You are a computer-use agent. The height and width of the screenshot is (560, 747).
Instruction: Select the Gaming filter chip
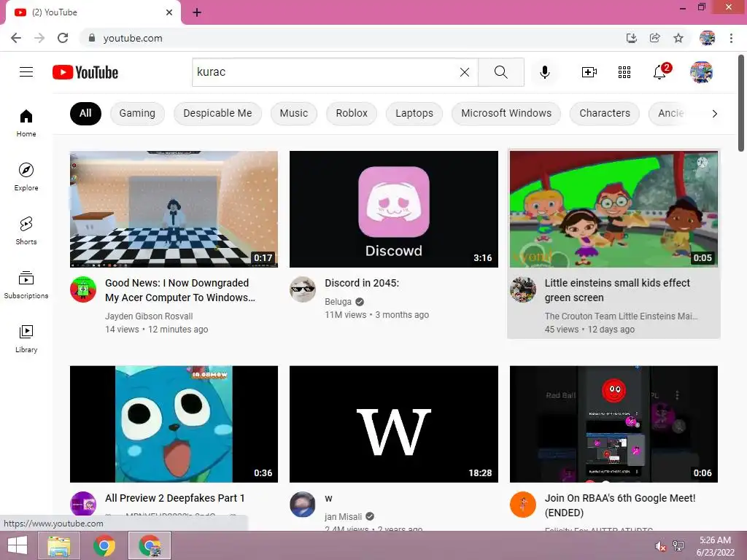click(137, 113)
